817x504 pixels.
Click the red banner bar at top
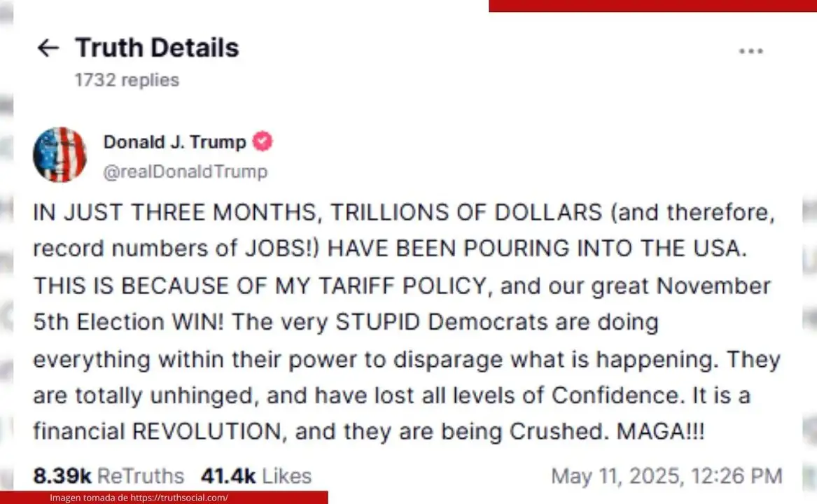[653, 6]
